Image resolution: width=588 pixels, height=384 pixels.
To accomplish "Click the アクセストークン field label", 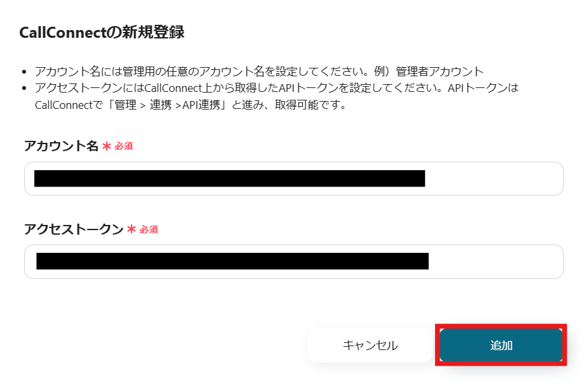I will coord(73,229).
